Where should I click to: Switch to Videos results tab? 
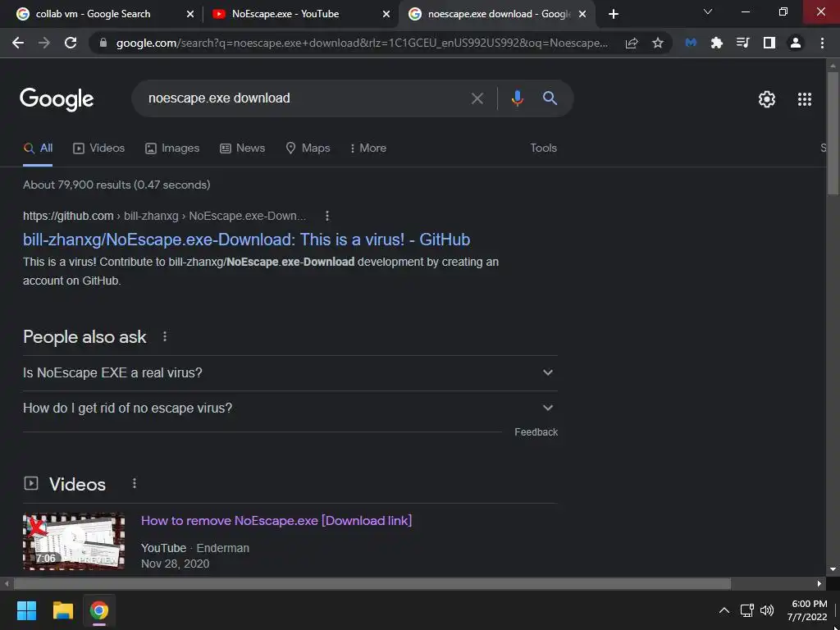pos(98,148)
